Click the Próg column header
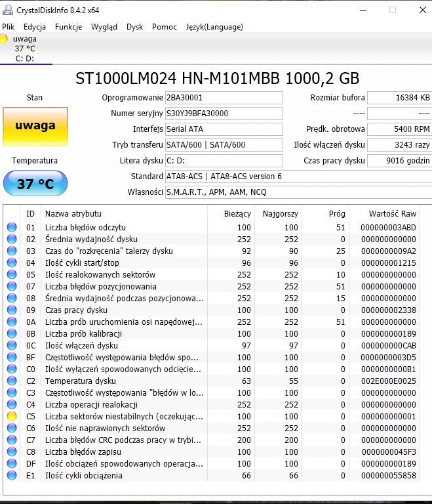 click(x=325, y=214)
